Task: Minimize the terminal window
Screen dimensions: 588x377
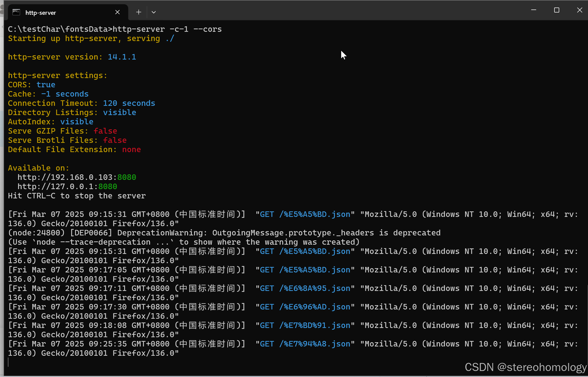Action: pos(533,10)
